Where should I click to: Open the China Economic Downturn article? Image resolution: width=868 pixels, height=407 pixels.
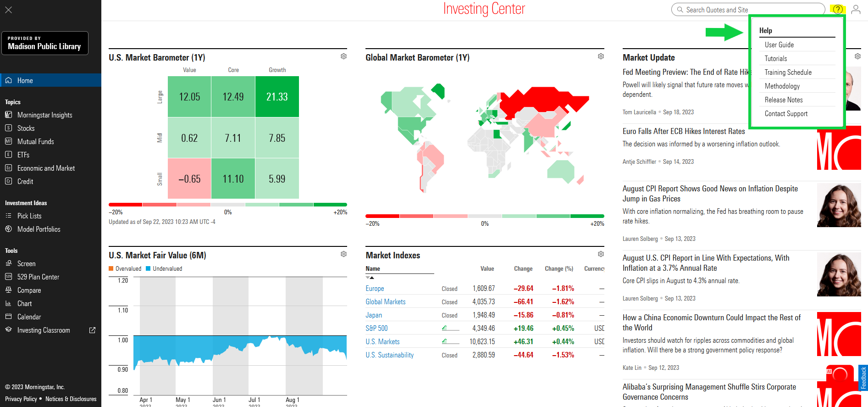[712, 323]
